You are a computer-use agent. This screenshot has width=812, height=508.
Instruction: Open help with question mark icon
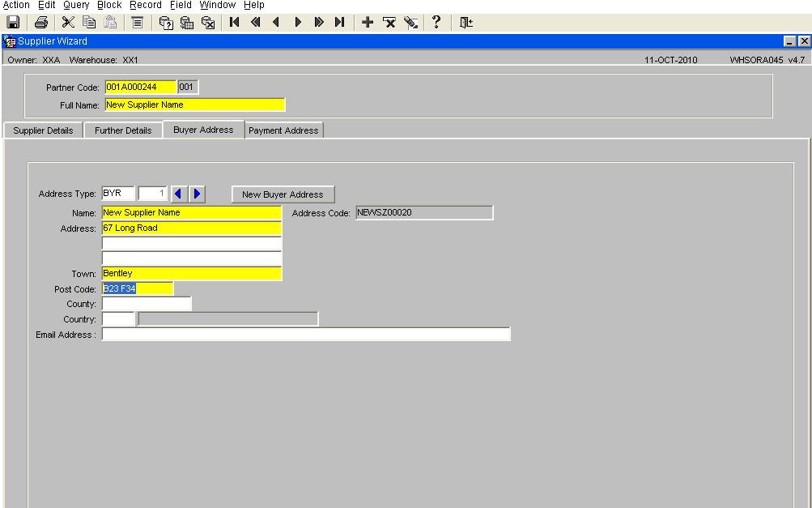tap(436, 23)
